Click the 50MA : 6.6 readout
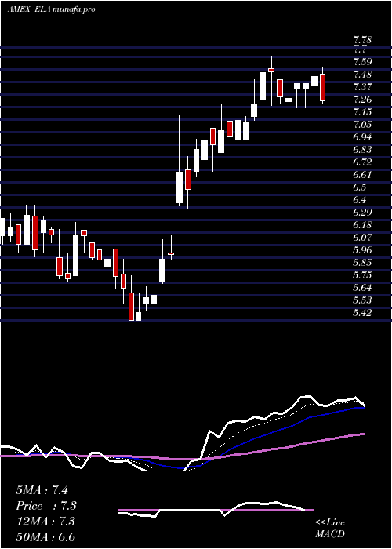The image size is (392, 549). pos(45,537)
